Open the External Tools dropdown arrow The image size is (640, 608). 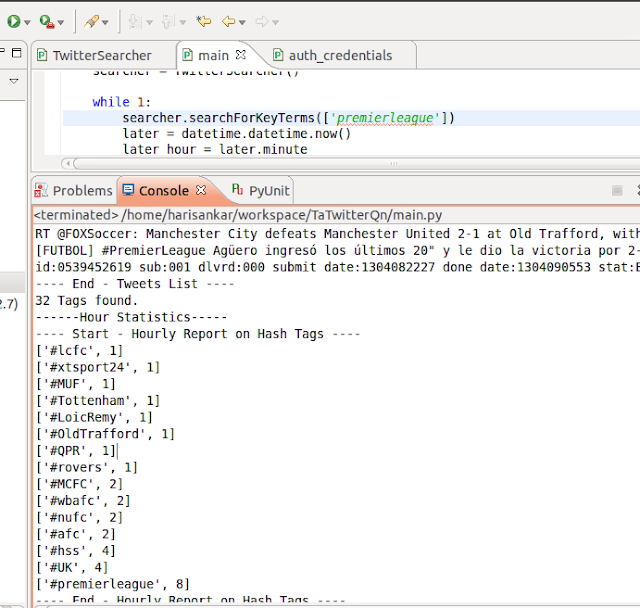point(61,22)
